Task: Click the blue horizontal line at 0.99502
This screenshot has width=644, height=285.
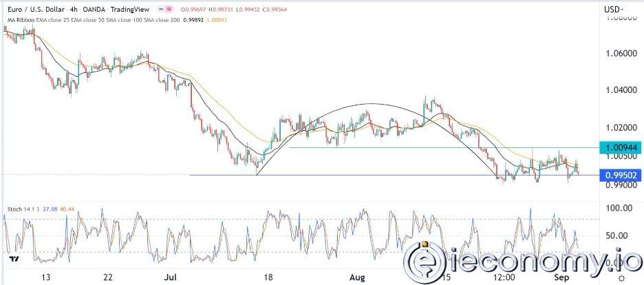Action: (x=394, y=176)
